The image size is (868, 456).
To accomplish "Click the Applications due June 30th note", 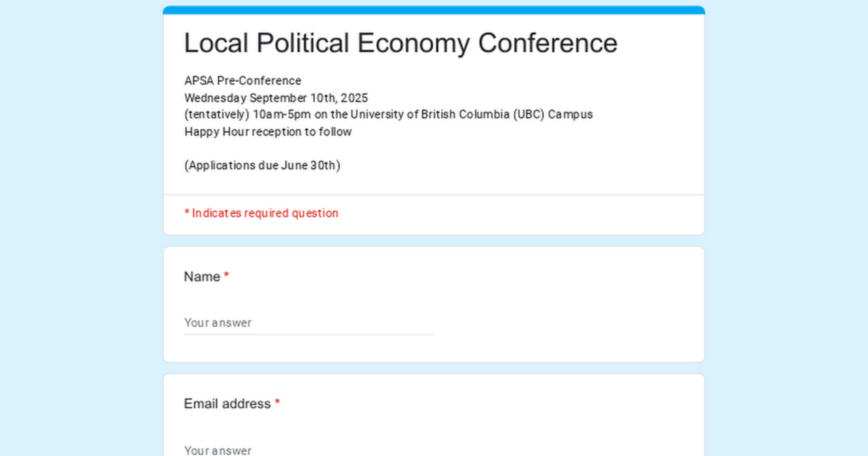I will (262, 165).
